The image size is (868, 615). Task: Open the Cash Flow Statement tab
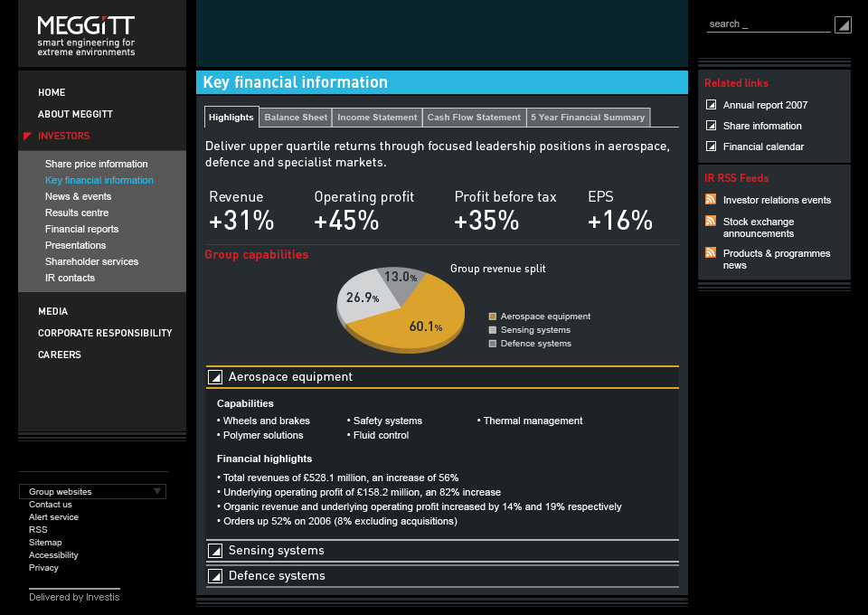tap(474, 118)
